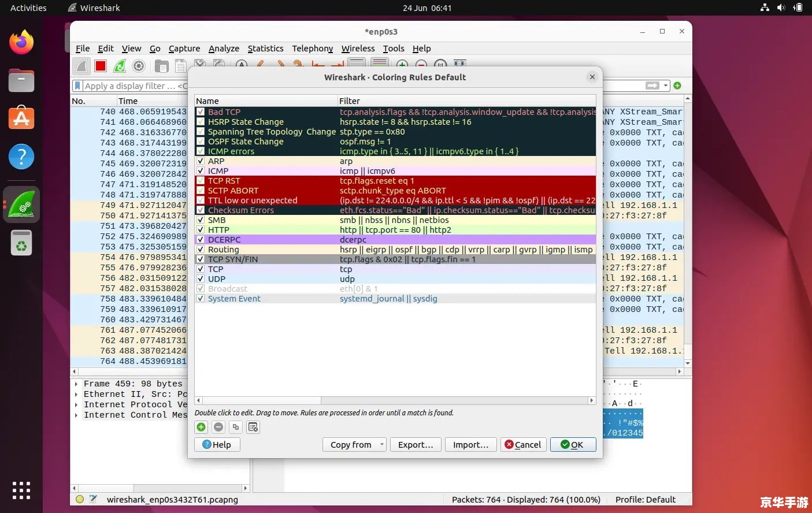Toggle the HSRP State Change checkbox
812x513 pixels.
coord(201,122)
